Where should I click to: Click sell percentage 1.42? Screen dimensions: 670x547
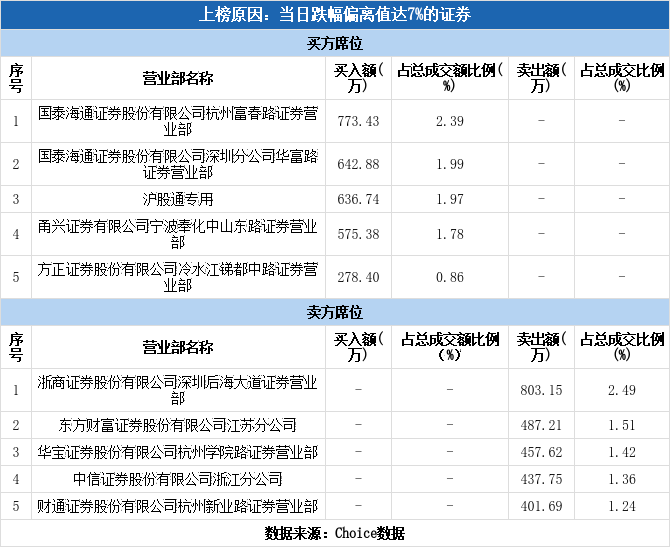(x=622, y=452)
